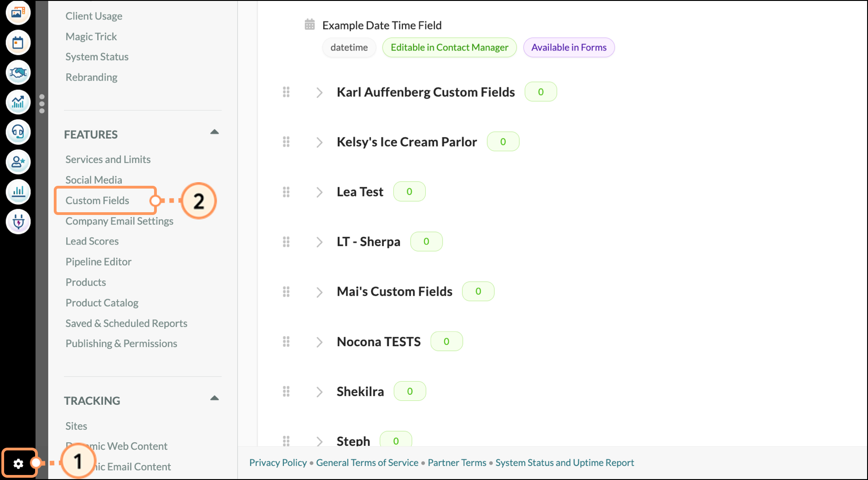Expand Mai's Custom Fields group
The height and width of the screenshot is (480, 868).
(320, 292)
